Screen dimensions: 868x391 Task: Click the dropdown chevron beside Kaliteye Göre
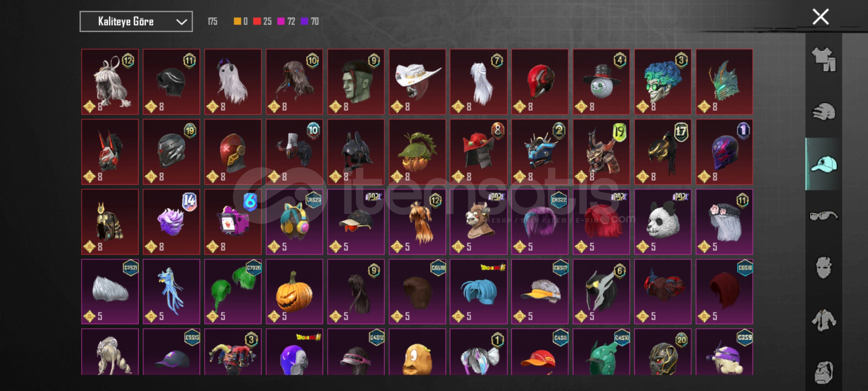(x=181, y=22)
